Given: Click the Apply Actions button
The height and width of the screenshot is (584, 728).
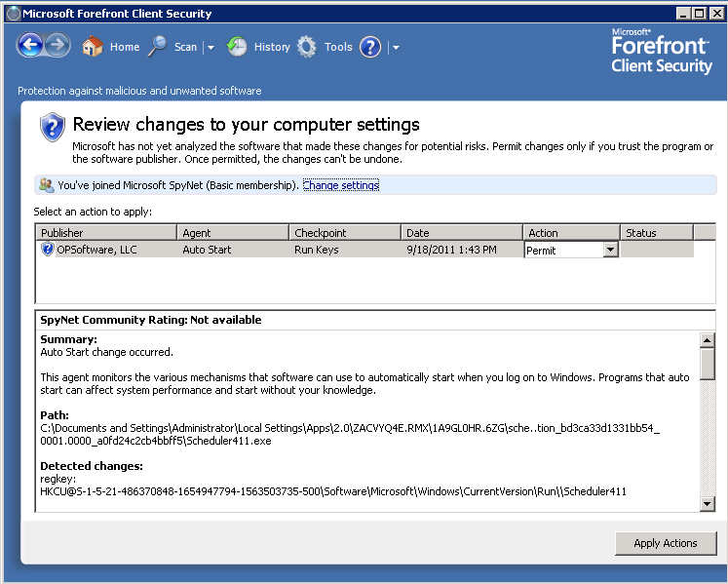Looking at the screenshot, I should (x=666, y=543).
